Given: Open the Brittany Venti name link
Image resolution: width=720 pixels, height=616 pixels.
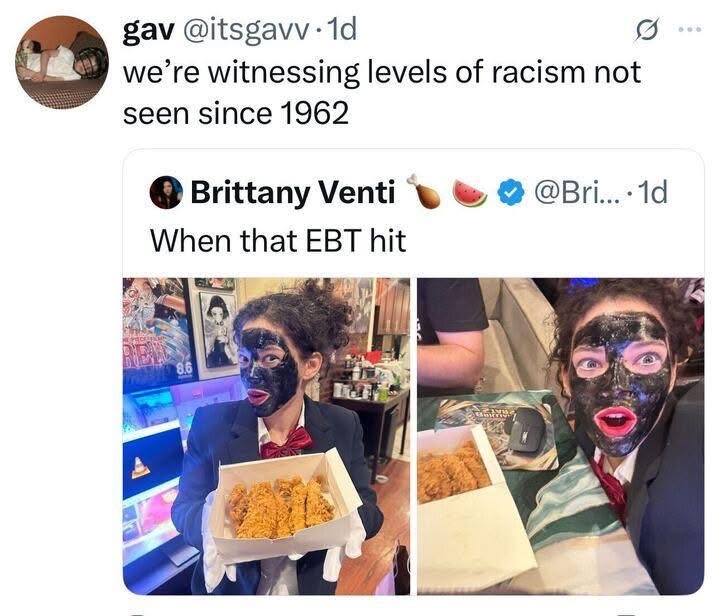Looking at the screenshot, I should pos(292,192).
